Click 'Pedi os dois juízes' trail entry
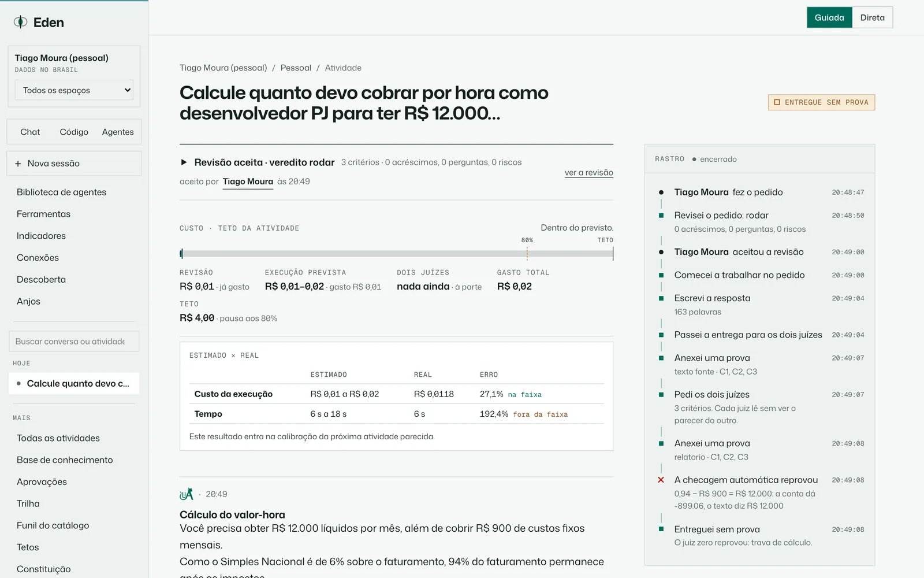Screen dimensions: 924x578 [x=711, y=394]
